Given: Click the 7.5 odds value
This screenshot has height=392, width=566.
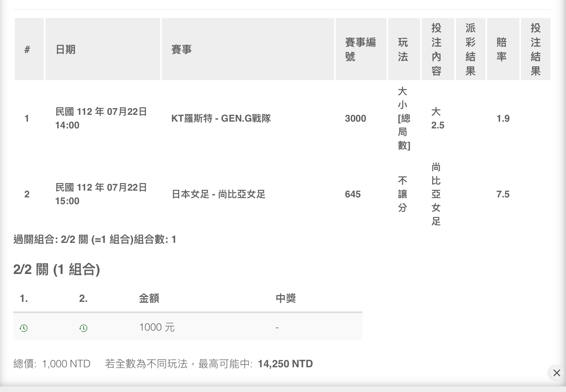Looking at the screenshot, I should point(503,194).
